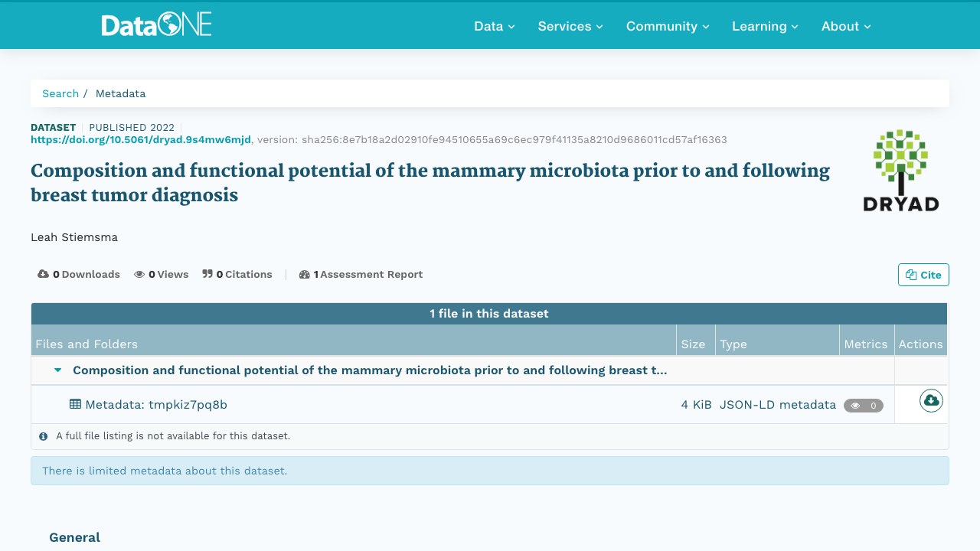Image resolution: width=980 pixels, height=551 pixels.
Task: Open the Community menu
Action: pos(668,26)
